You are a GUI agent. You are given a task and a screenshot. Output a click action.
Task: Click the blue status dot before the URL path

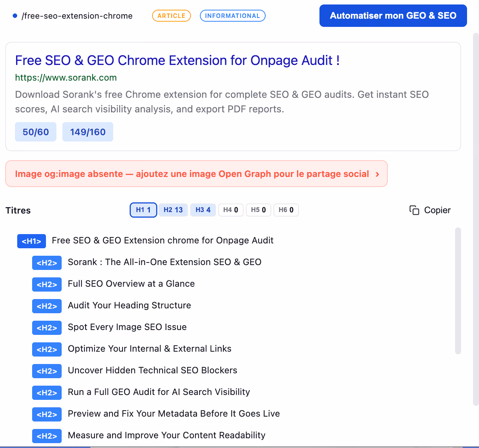tap(15, 16)
